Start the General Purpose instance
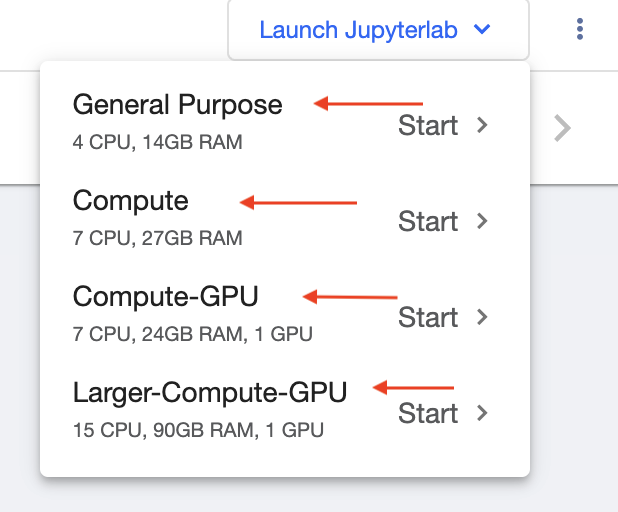This screenshot has height=512, width=618. point(428,125)
